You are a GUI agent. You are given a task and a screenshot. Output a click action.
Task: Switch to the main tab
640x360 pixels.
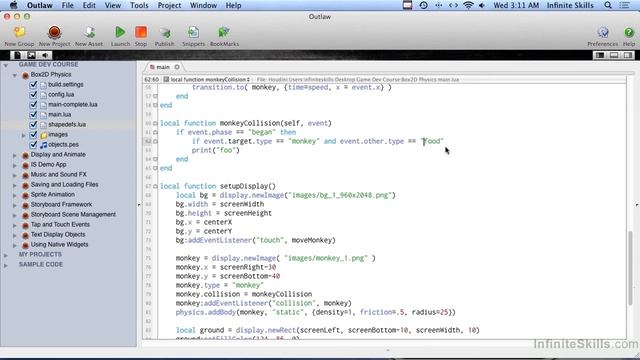[163, 67]
